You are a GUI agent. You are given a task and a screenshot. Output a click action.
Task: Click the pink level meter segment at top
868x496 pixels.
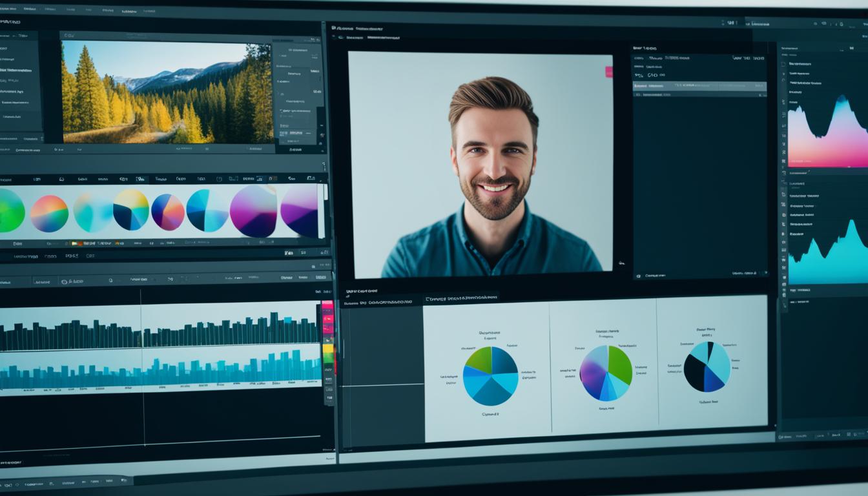(x=327, y=306)
